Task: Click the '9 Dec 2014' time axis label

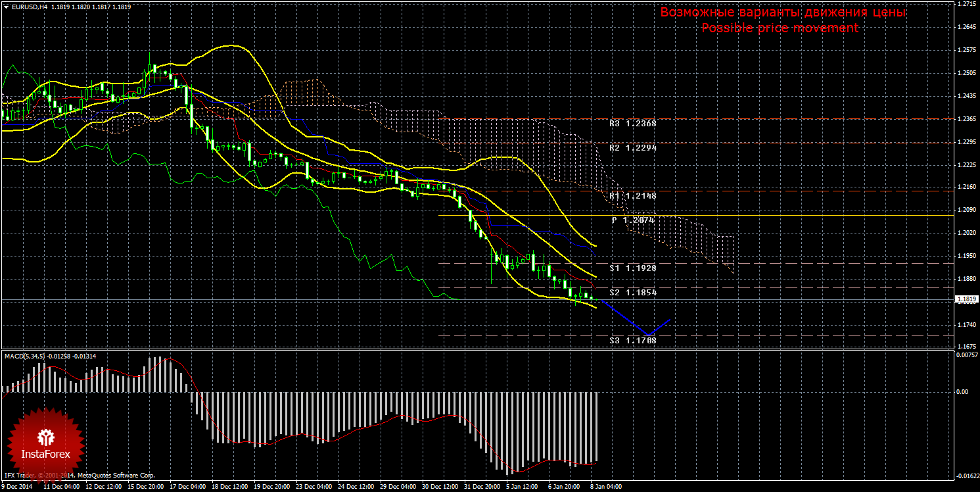Action: tap(18, 487)
